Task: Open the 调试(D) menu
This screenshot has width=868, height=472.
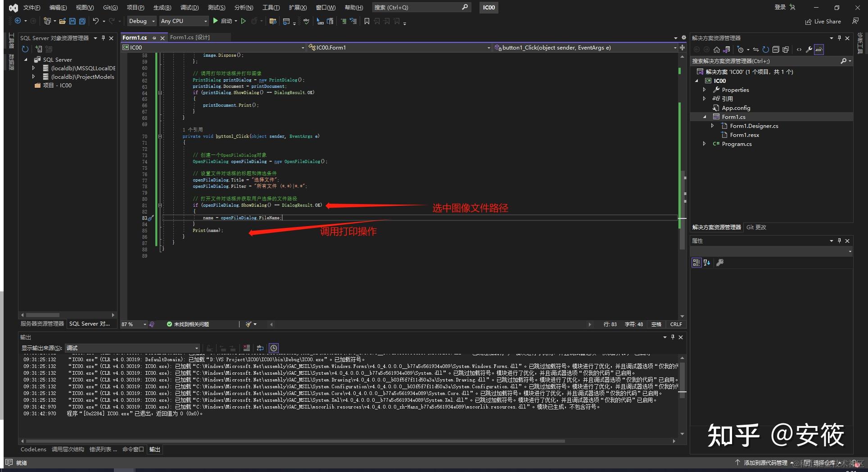Action: click(x=189, y=8)
